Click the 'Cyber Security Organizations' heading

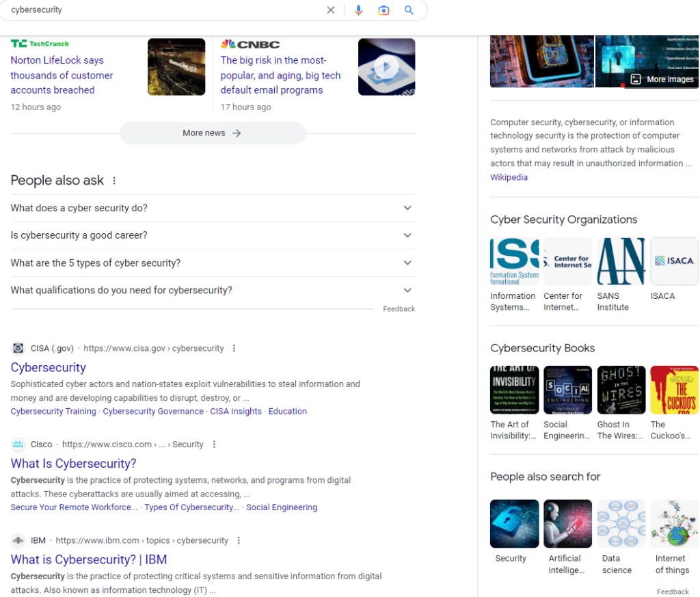(563, 220)
